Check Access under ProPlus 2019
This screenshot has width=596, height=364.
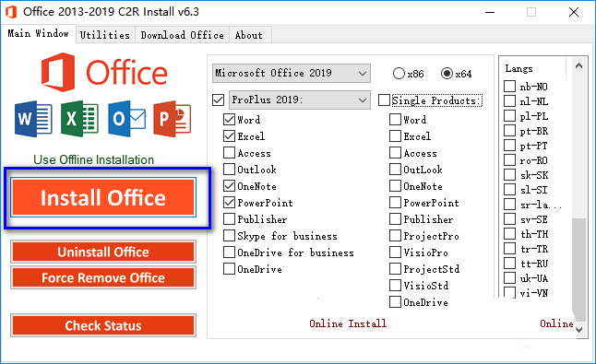coord(229,153)
